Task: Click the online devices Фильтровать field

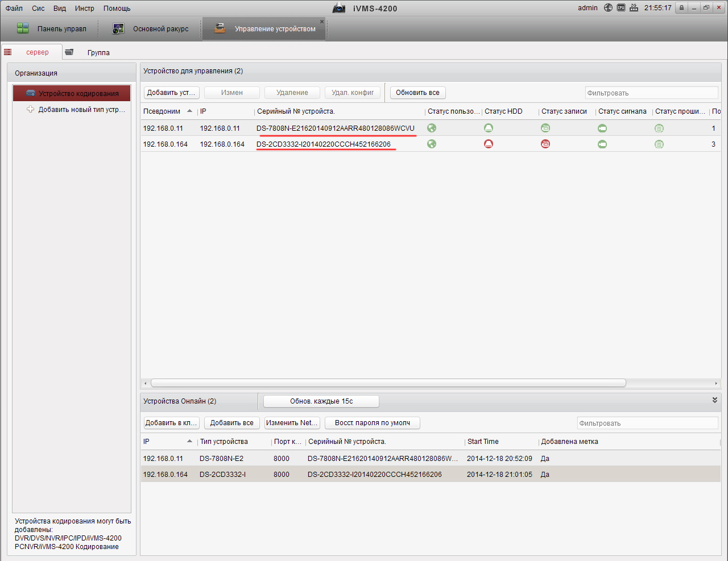Action: tap(648, 423)
